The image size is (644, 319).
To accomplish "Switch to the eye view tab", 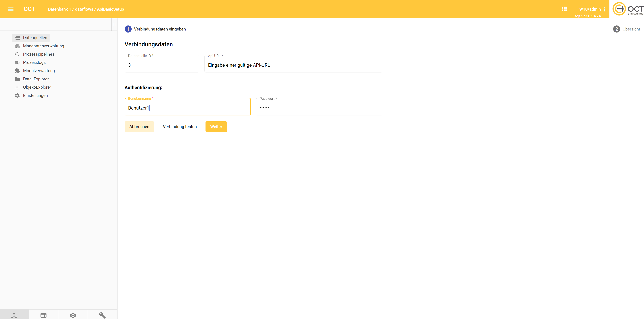I will (x=73, y=315).
